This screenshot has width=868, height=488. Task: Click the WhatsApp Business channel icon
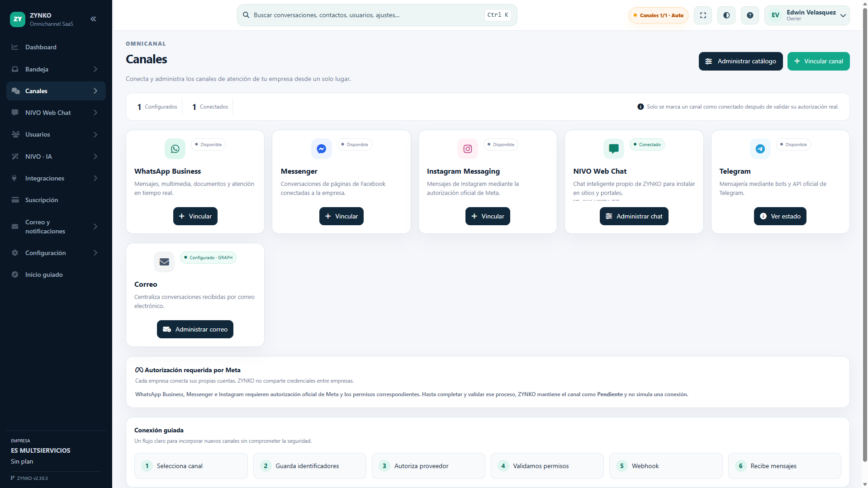pyautogui.click(x=175, y=149)
